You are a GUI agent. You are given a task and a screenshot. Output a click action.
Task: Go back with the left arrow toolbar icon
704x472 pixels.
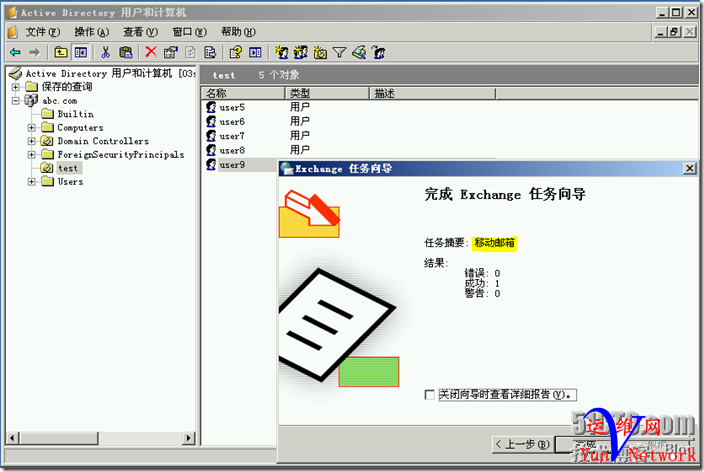coord(16,53)
